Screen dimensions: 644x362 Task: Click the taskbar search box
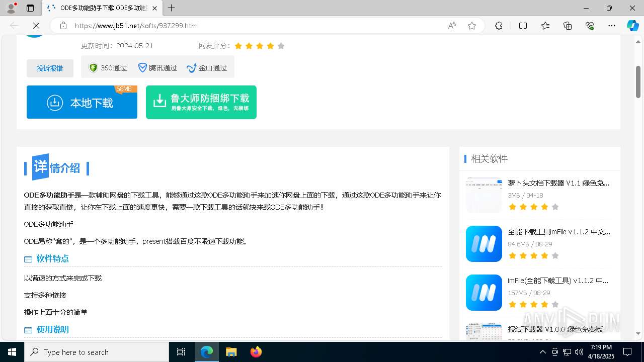pos(97,352)
